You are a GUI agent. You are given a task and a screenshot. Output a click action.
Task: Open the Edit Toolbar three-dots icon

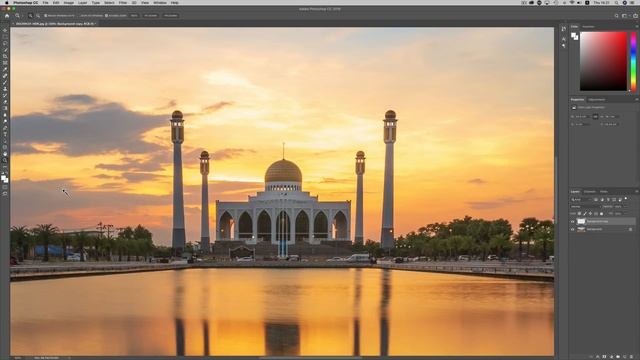click(5, 167)
